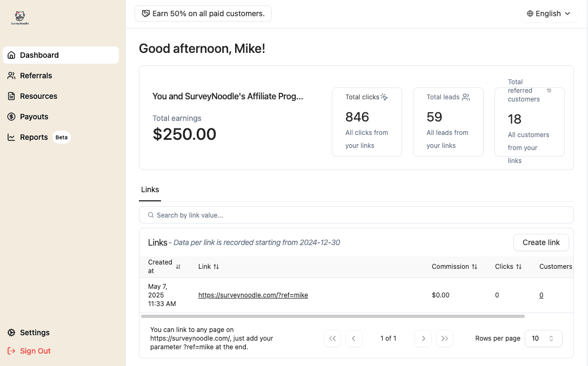The width and height of the screenshot is (588, 366).
Task: Click the Total leads card
Action: pos(448,122)
